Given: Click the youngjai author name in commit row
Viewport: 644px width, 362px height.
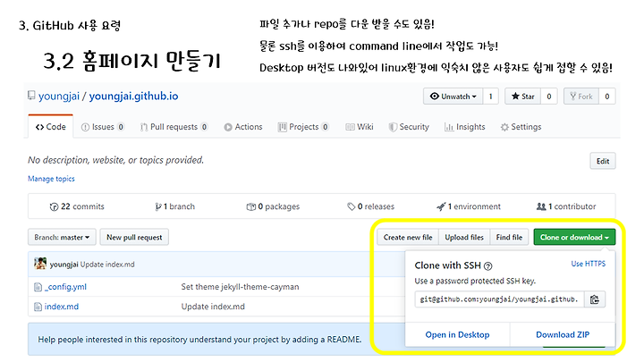Looking at the screenshot, I should 64,265.
